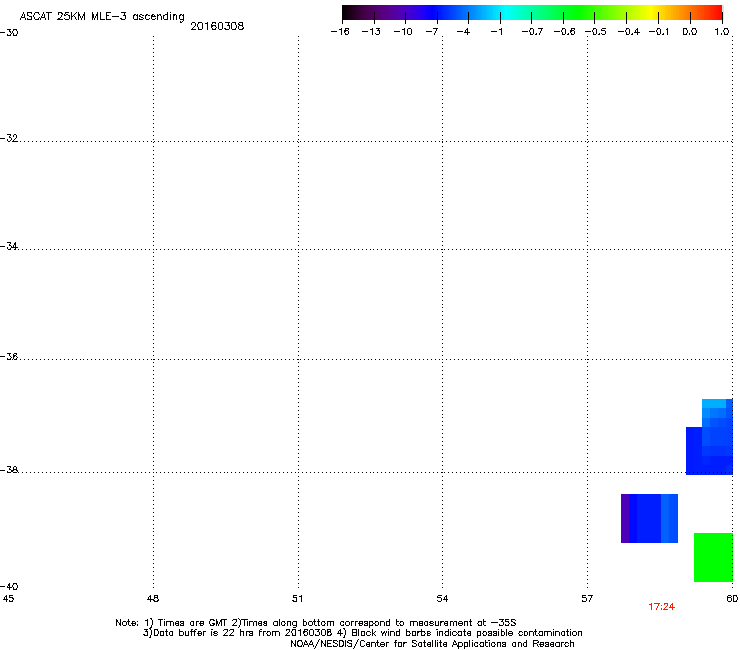
Task: Click the 'Data buffer is 22 hrs' note line
Action: 362,633
